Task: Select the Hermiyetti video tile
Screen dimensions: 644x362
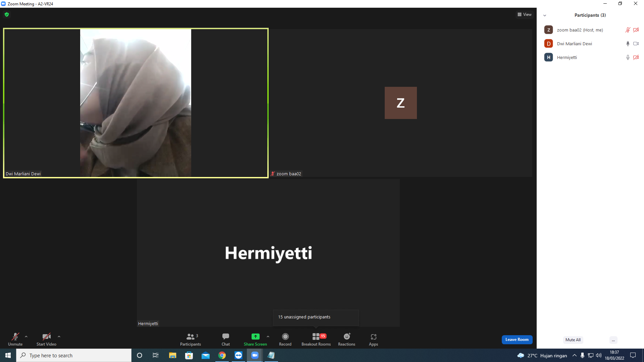Action: (268, 253)
